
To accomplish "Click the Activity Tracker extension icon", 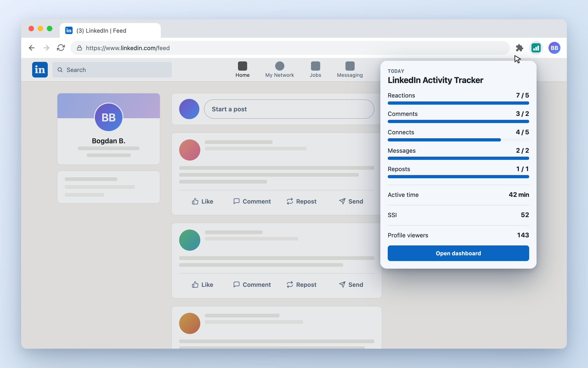I will (536, 48).
